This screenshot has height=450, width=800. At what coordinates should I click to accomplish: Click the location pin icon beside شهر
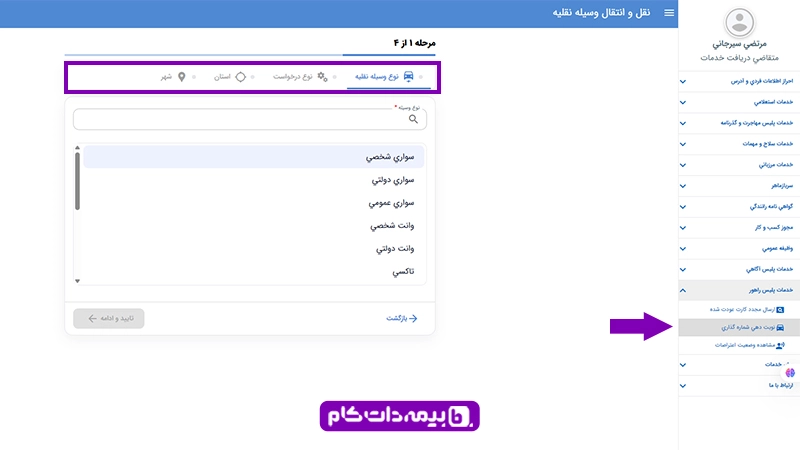(x=182, y=76)
